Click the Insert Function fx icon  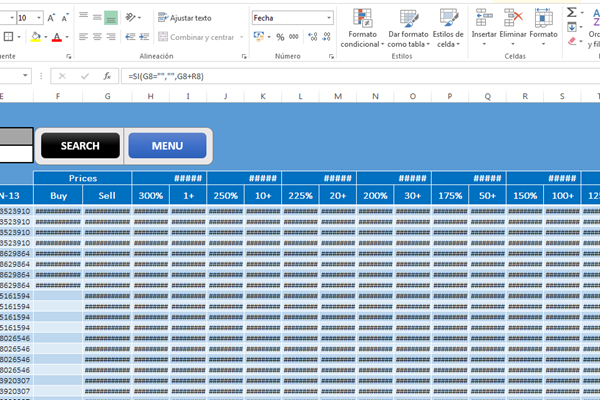coord(107,76)
